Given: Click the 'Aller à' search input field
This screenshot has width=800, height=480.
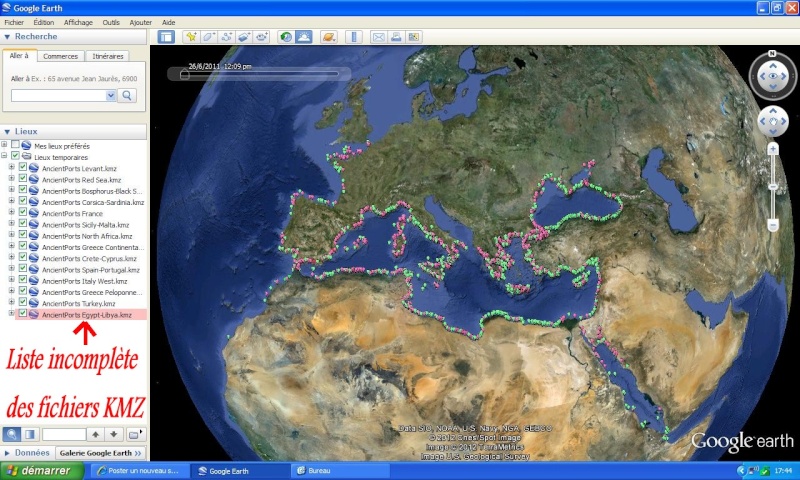Looking at the screenshot, I should click(x=59, y=95).
